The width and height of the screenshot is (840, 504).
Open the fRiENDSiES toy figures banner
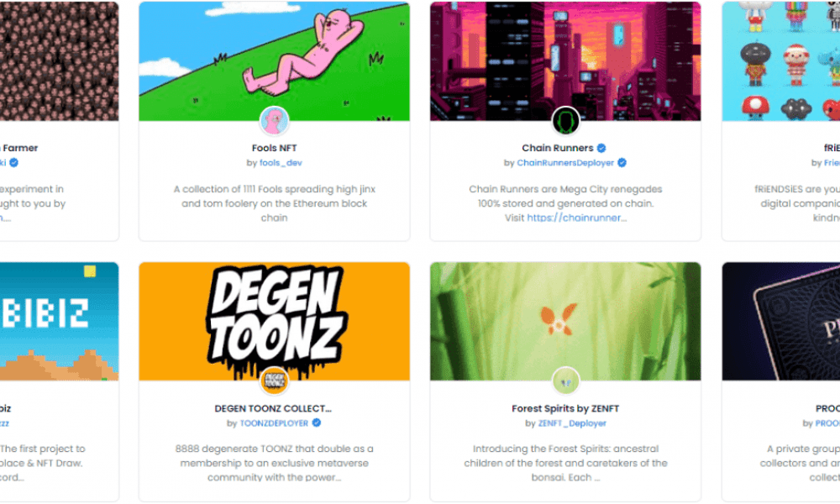coord(781,61)
